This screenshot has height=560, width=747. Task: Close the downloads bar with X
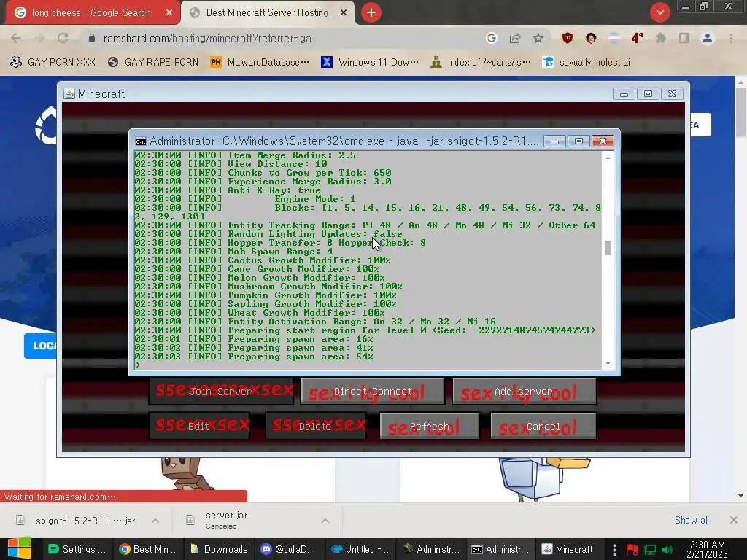tap(734, 520)
